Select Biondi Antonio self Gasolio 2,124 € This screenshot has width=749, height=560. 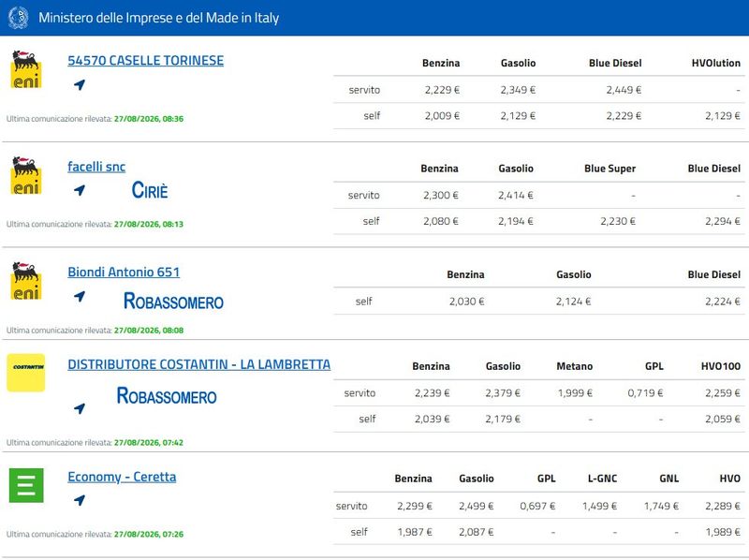tap(573, 302)
